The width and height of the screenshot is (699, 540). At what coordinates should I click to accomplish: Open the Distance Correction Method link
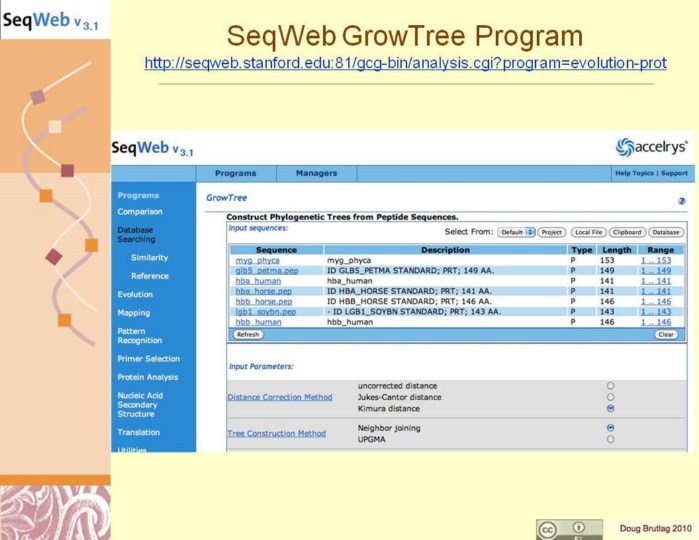click(280, 397)
